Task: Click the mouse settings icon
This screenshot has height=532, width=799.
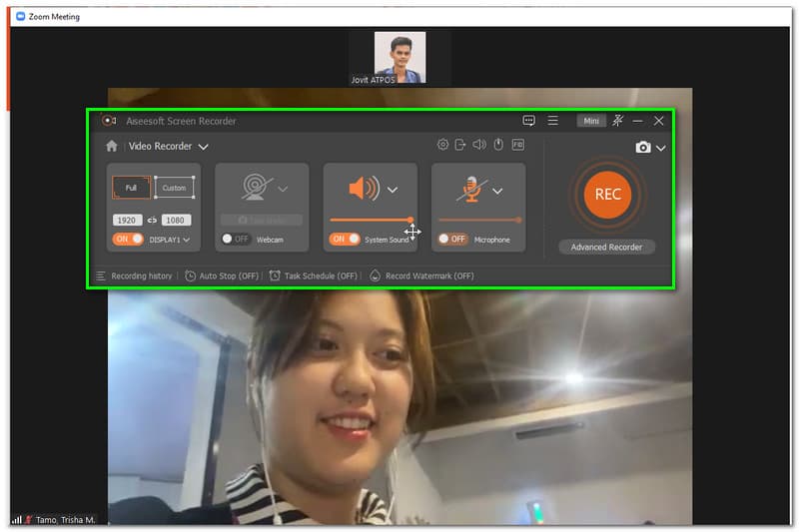Action: 498,145
